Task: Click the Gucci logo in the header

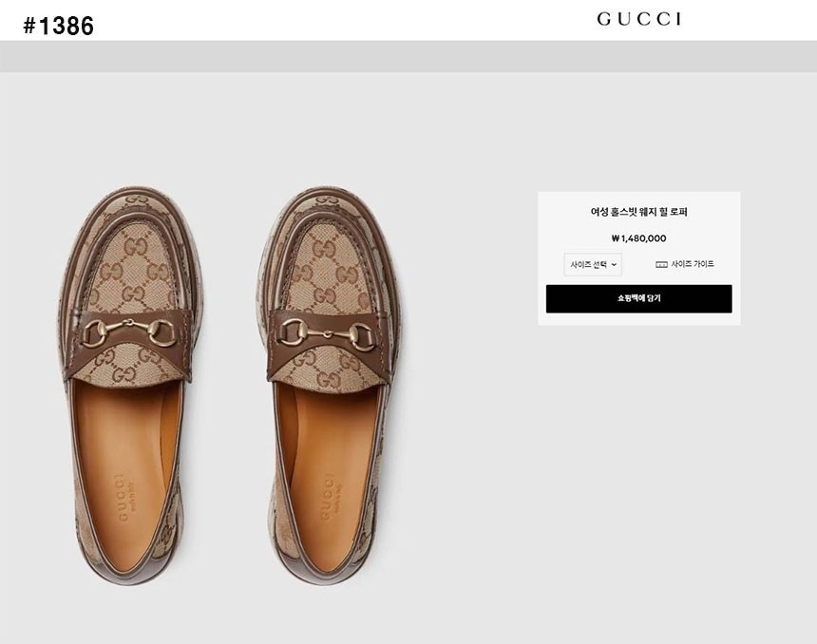Action: click(638, 19)
